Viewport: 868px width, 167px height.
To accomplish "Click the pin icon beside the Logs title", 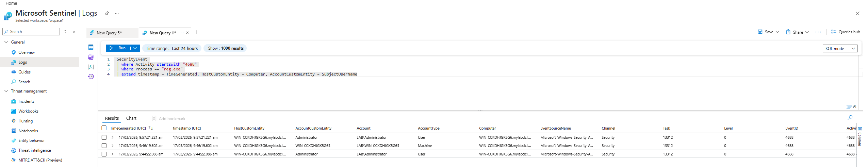I will click(107, 13).
